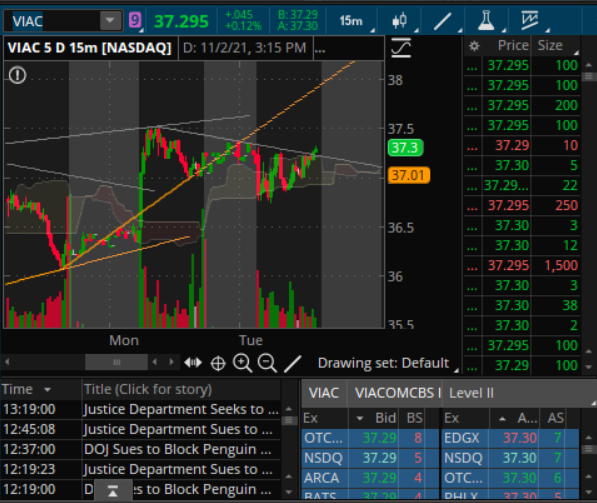
Task: Select the ARCA bid row 37.29
Action: [370, 478]
